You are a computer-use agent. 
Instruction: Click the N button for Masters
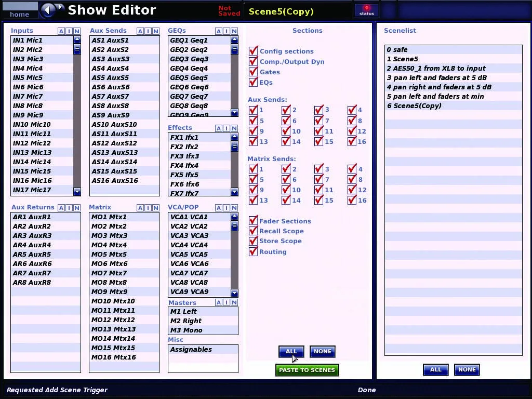coord(234,302)
